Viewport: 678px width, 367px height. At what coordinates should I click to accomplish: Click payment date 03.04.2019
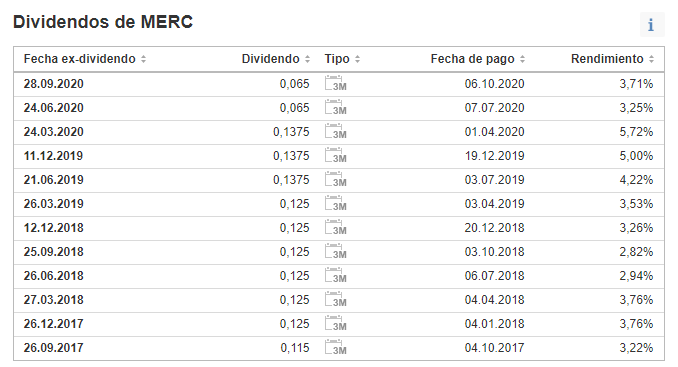[x=495, y=204]
